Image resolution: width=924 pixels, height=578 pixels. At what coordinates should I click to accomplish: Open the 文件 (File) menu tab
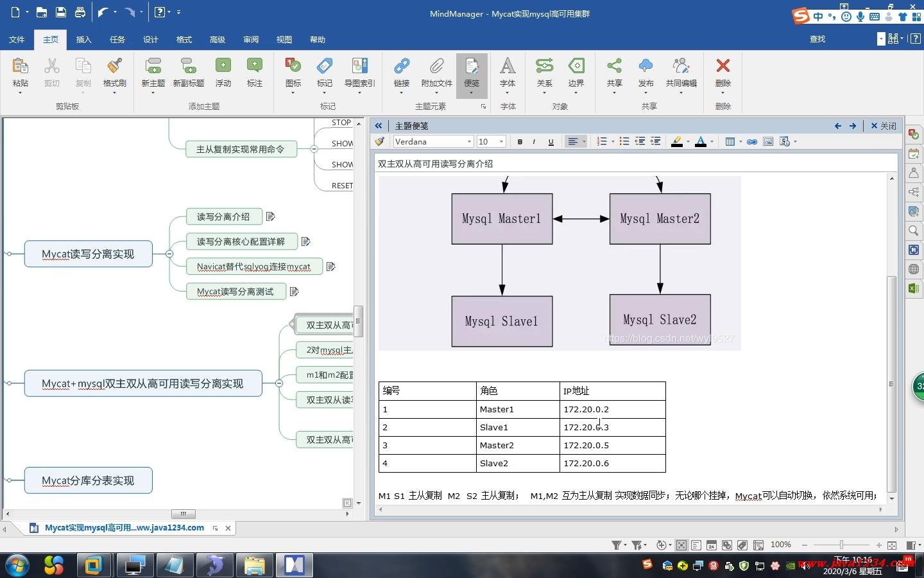tap(17, 40)
